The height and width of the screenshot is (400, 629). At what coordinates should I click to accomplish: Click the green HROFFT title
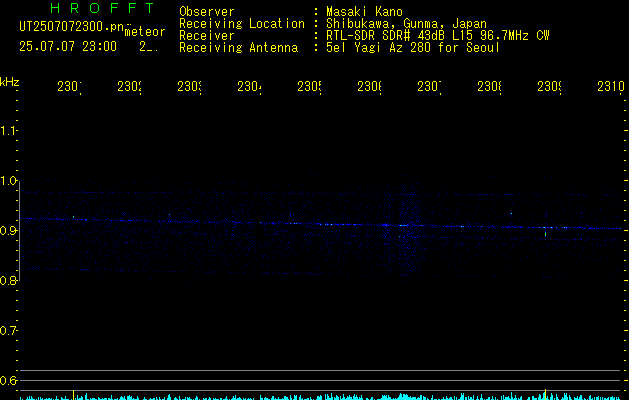(102, 8)
